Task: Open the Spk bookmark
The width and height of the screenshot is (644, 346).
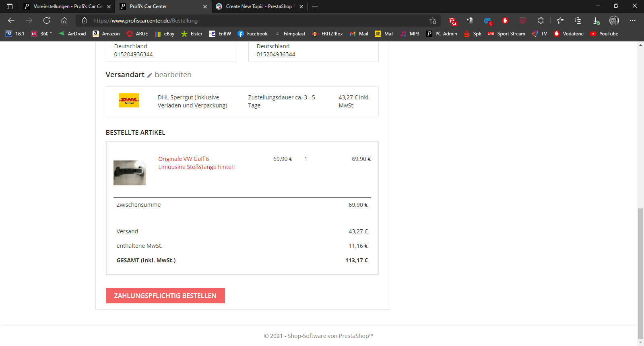Action: tap(473, 34)
